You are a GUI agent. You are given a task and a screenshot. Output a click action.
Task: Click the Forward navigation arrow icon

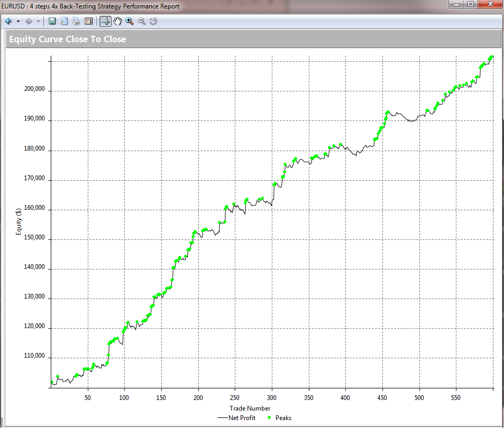point(29,21)
